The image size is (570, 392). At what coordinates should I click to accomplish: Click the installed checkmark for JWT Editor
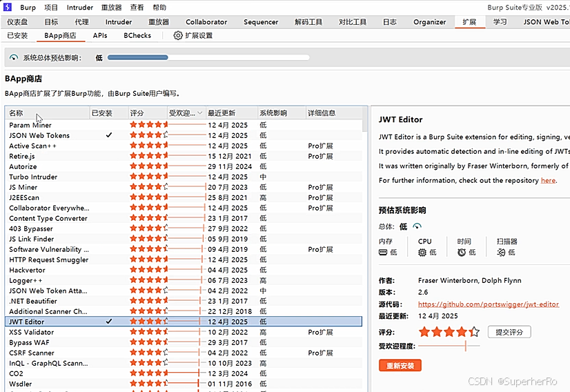pyautogui.click(x=109, y=321)
